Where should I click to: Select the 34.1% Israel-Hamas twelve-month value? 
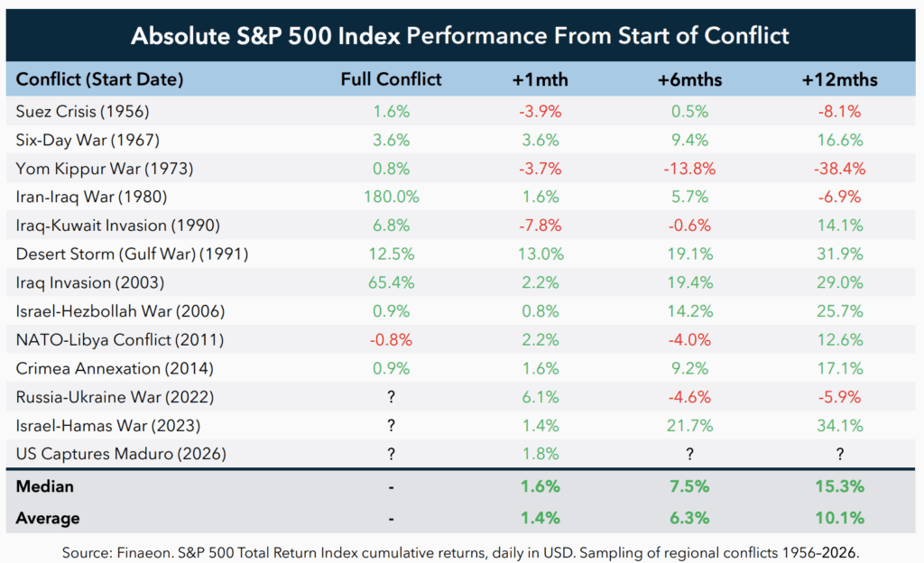point(839,426)
